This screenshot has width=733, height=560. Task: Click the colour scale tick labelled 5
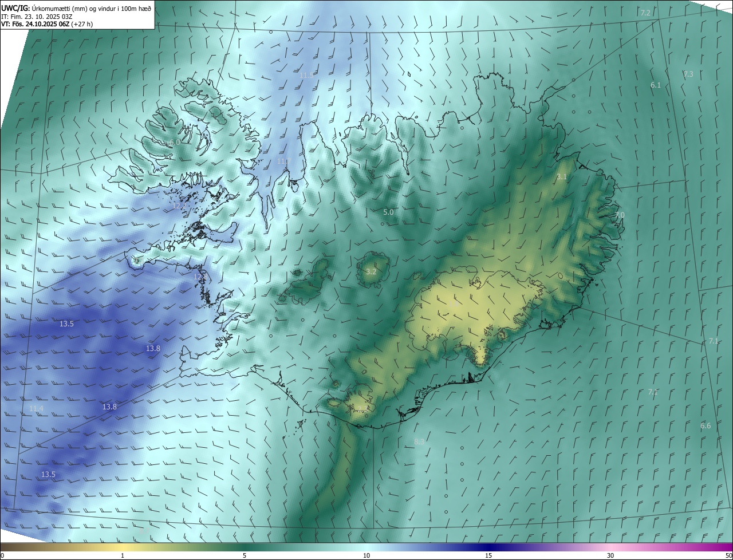tap(245, 556)
